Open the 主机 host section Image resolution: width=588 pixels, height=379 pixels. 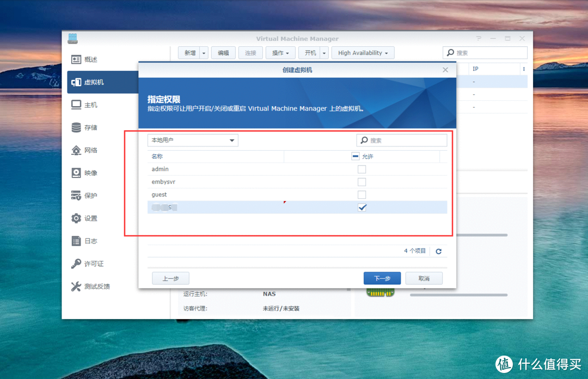91,105
